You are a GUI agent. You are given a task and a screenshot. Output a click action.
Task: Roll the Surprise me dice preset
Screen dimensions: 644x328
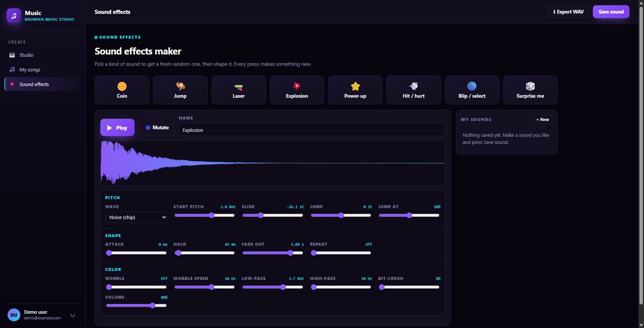(x=530, y=90)
